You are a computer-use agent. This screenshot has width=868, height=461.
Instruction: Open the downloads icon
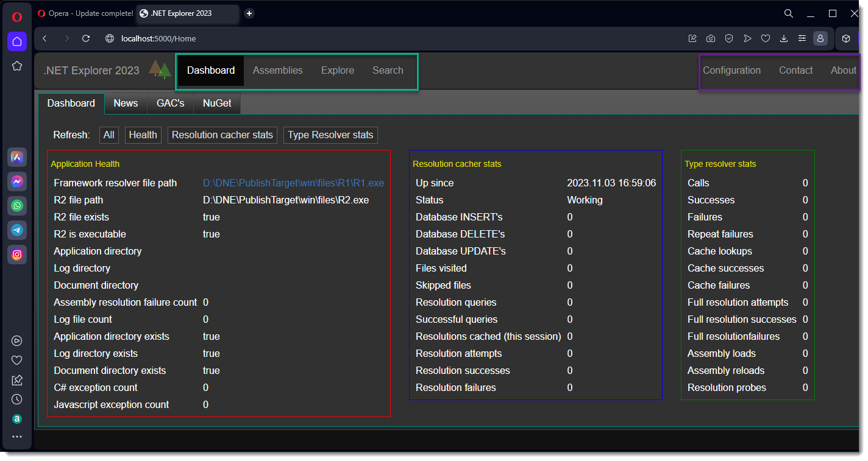coord(784,38)
